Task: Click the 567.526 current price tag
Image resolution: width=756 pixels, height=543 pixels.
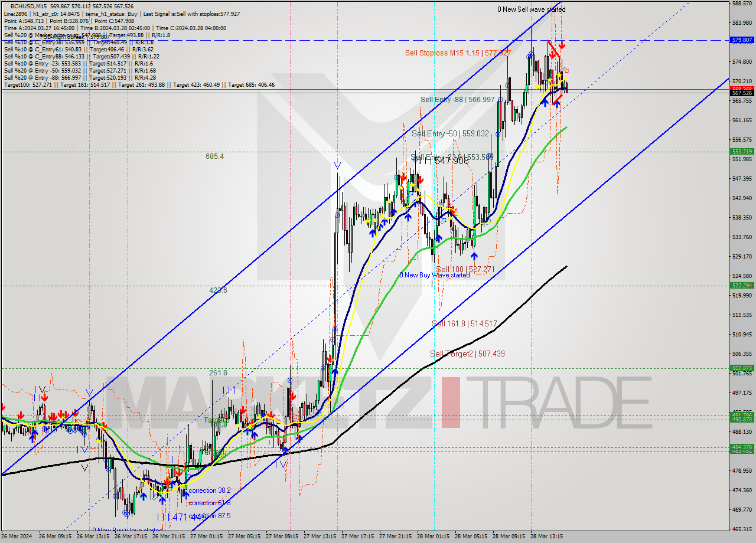Action: [x=742, y=93]
